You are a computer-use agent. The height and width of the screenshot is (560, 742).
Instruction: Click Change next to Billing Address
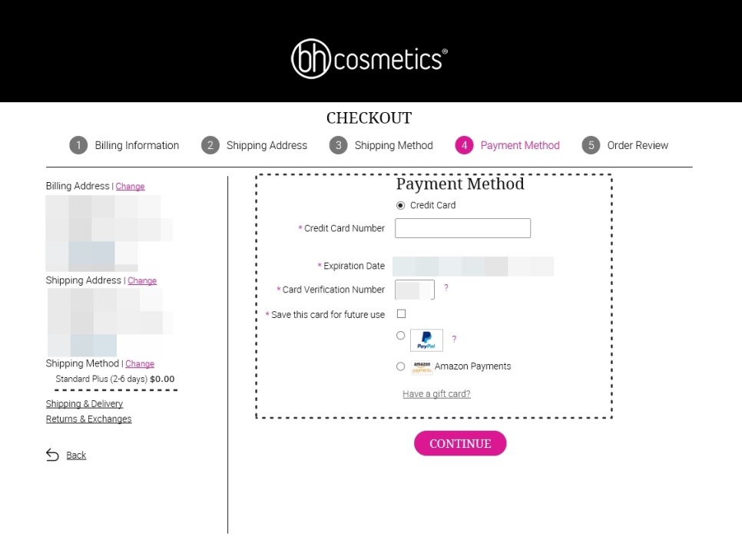pyautogui.click(x=130, y=186)
